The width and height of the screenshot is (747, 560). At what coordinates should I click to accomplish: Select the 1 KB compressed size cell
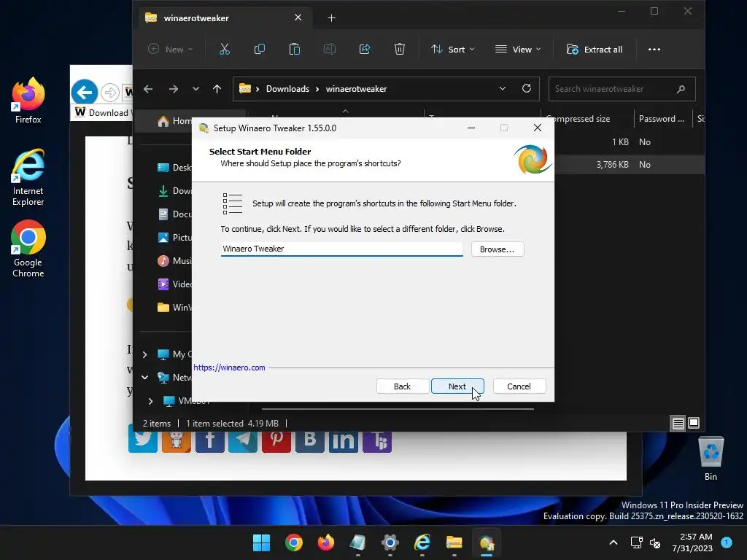pyautogui.click(x=620, y=142)
